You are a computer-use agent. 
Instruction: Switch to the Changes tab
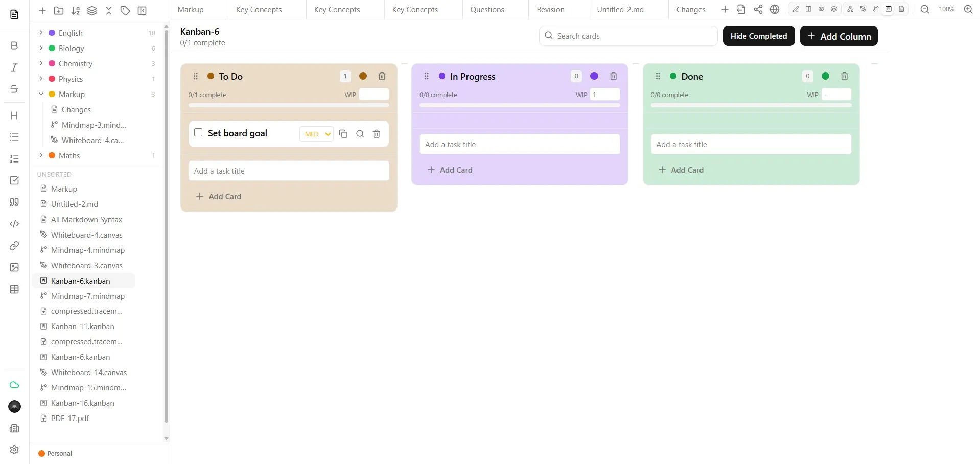[691, 10]
